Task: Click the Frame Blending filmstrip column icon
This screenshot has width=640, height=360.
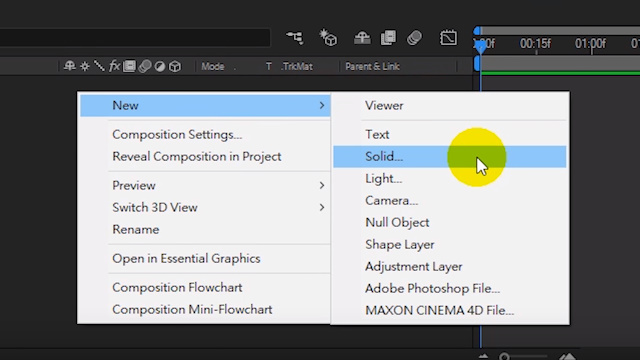Action: coord(129,66)
